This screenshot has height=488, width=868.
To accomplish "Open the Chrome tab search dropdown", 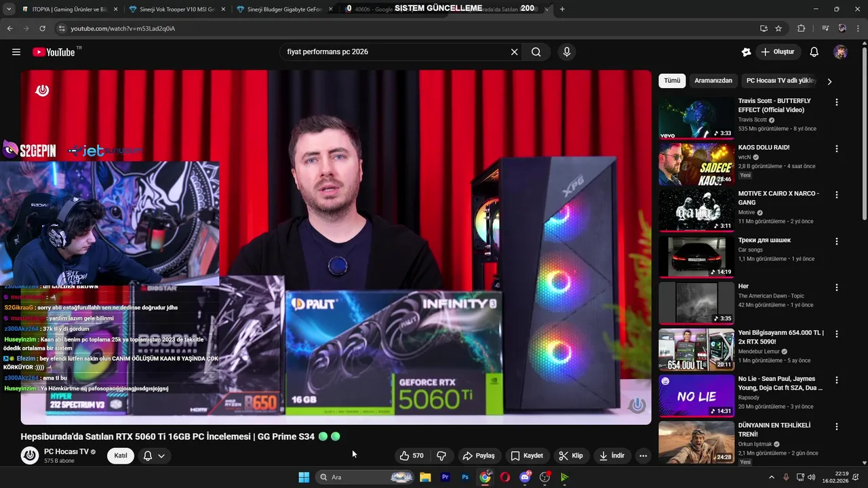I will coord(9,9).
